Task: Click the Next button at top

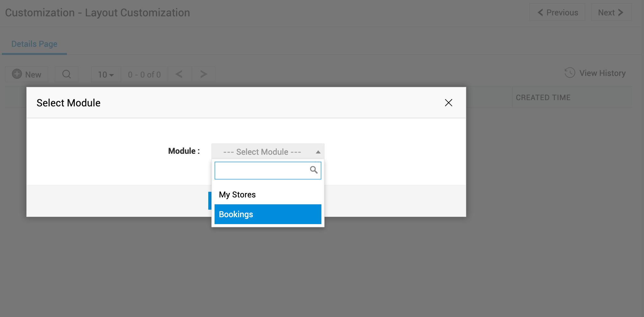Action: 611,13
